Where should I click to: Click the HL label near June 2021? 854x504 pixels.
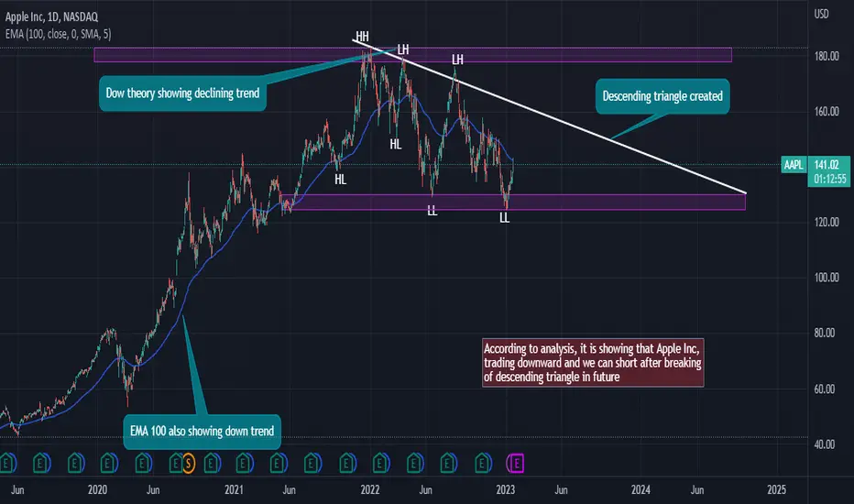click(340, 180)
